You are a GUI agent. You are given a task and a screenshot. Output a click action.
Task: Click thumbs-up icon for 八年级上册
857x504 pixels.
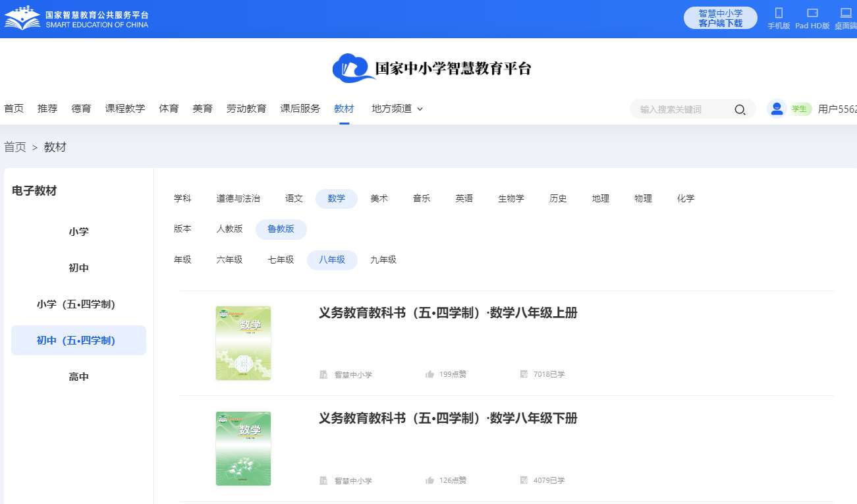click(x=430, y=374)
